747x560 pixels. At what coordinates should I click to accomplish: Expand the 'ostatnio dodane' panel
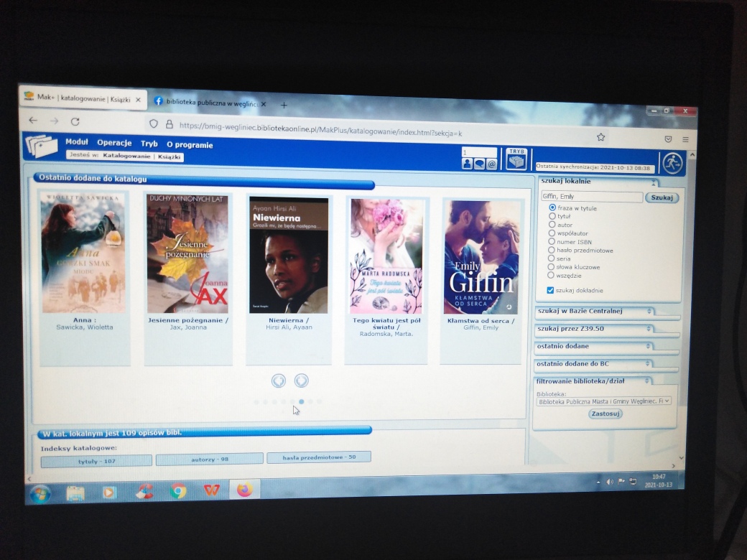[x=648, y=346]
